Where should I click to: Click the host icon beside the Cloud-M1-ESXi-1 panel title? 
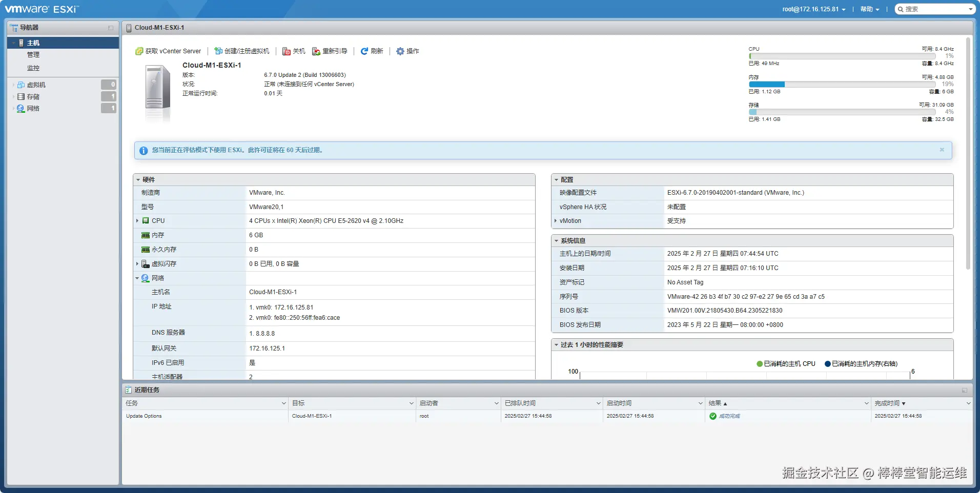click(129, 28)
